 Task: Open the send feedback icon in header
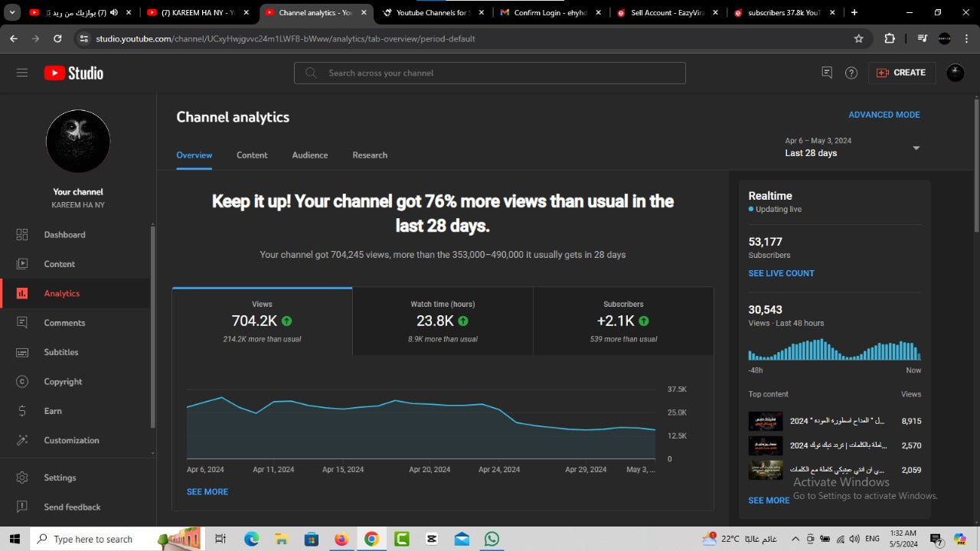pos(827,73)
